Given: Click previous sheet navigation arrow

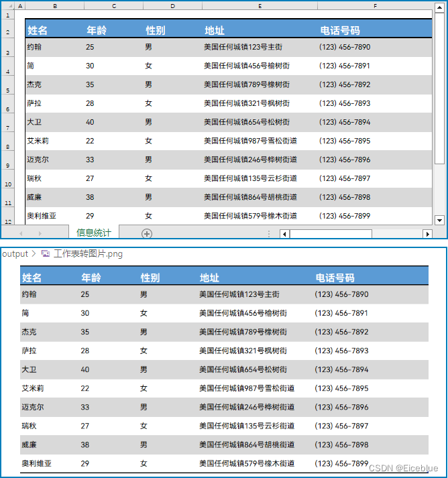Looking at the screenshot, I should coord(21,233).
